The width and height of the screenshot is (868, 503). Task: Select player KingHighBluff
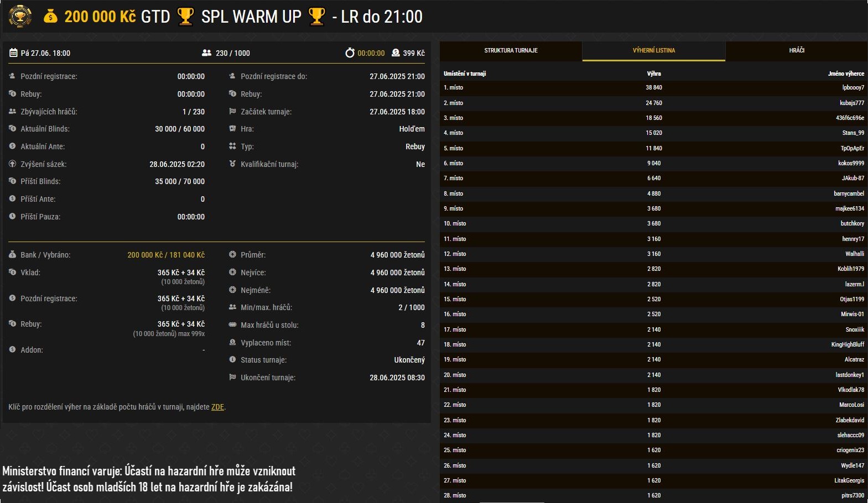(848, 344)
